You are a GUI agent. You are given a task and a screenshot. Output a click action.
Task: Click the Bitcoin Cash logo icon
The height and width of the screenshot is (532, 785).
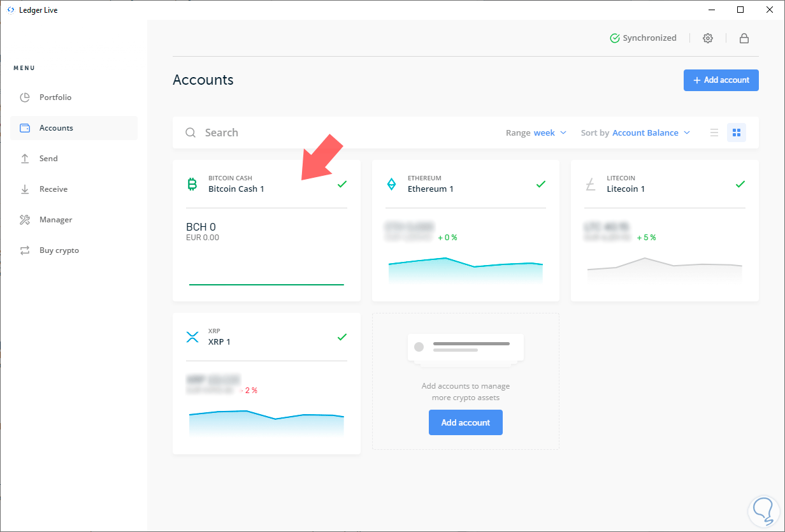[192, 184]
